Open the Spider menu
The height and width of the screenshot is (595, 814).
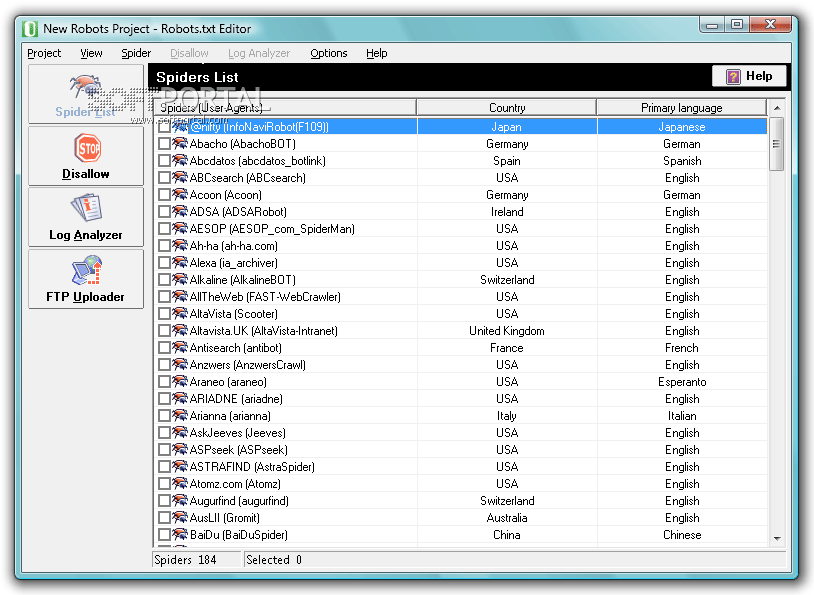coord(136,53)
